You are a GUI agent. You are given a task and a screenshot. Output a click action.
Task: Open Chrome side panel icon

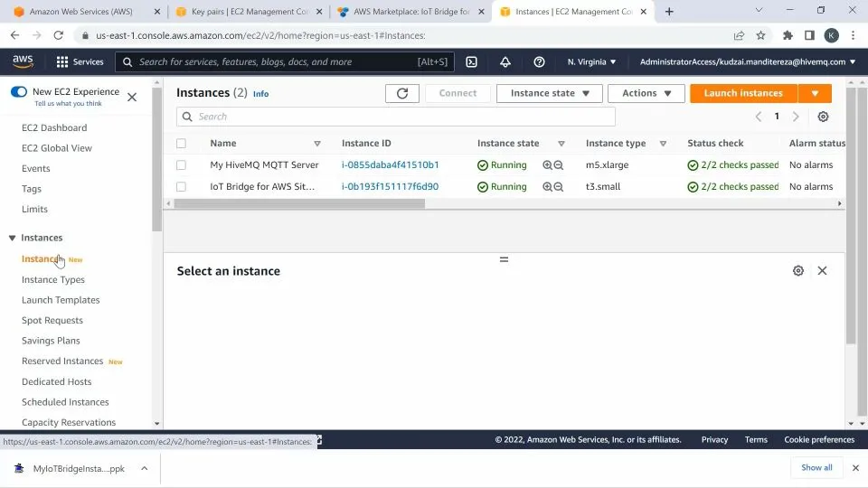[809, 35]
